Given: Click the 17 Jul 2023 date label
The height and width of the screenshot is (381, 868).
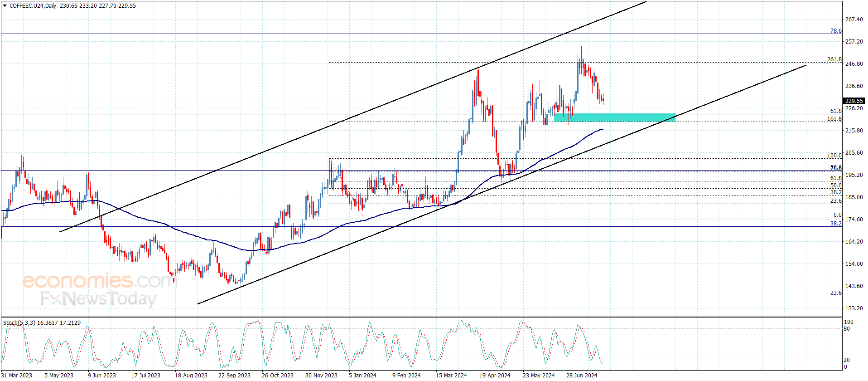Looking at the screenshot, I should click(146, 376).
